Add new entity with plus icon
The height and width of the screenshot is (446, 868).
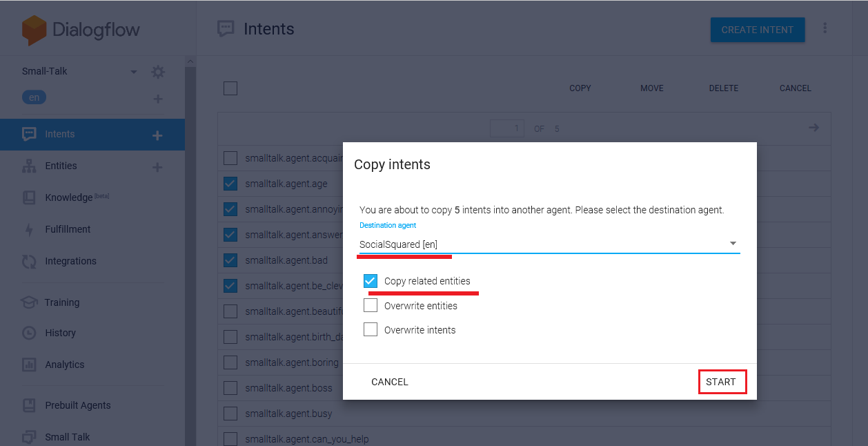pyautogui.click(x=157, y=167)
